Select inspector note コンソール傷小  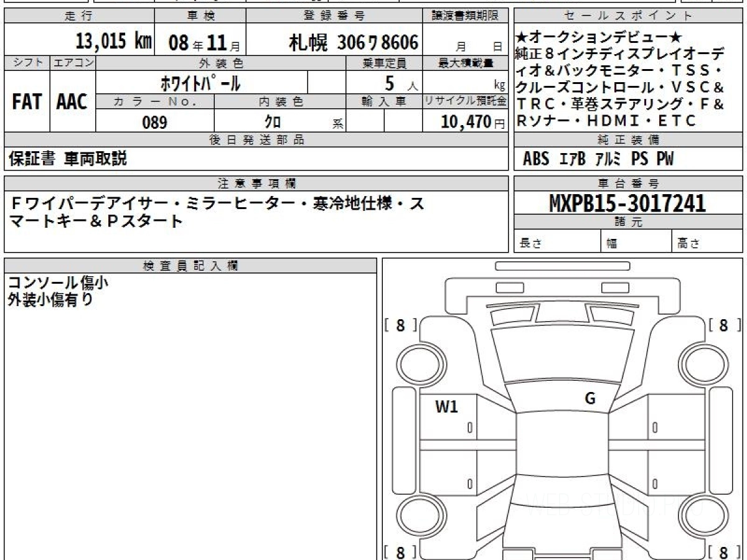tap(59, 282)
